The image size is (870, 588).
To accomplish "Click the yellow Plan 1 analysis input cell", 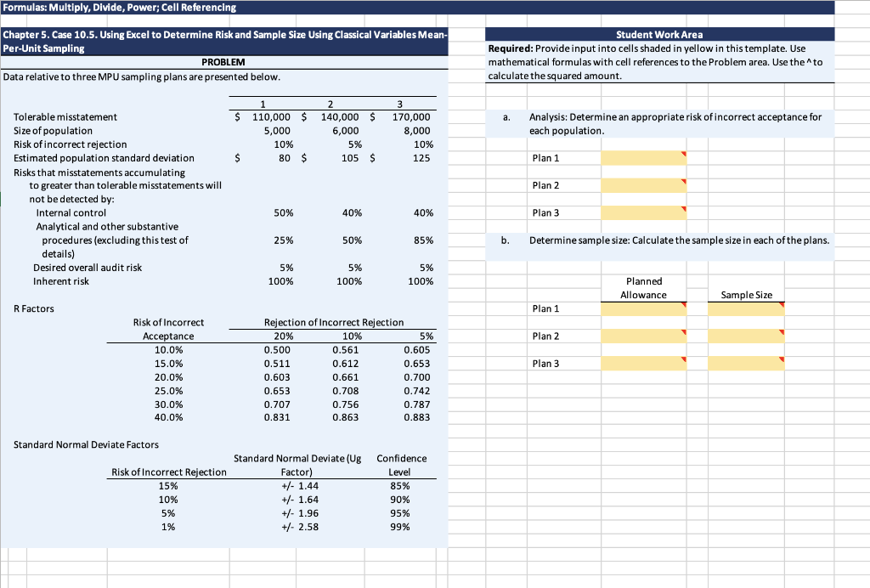I will pos(643,158).
